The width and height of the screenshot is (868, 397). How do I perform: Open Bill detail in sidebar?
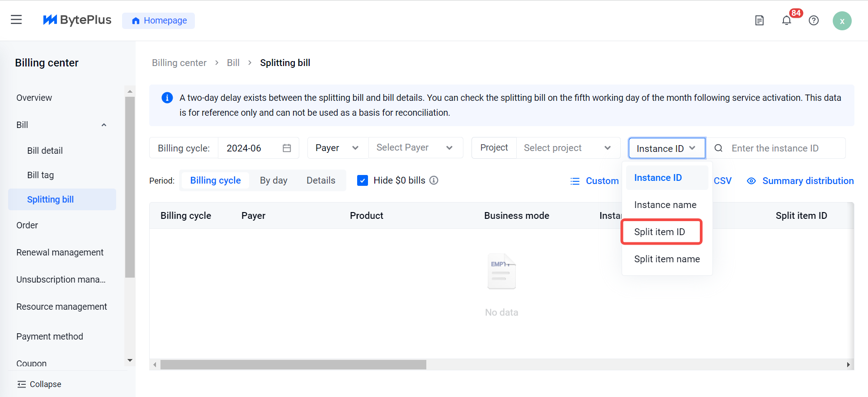click(x=45, y=151)
